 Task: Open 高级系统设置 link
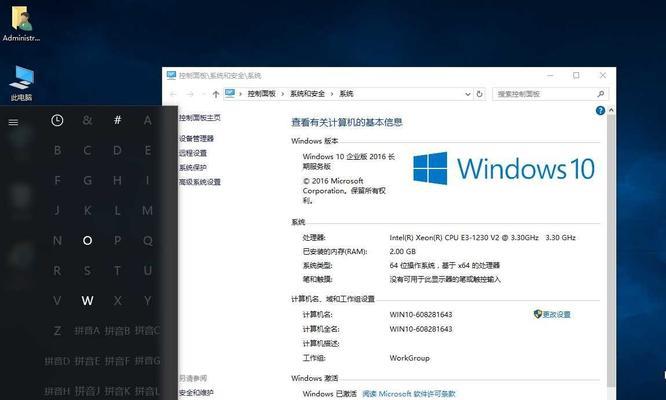coord(200,182)
